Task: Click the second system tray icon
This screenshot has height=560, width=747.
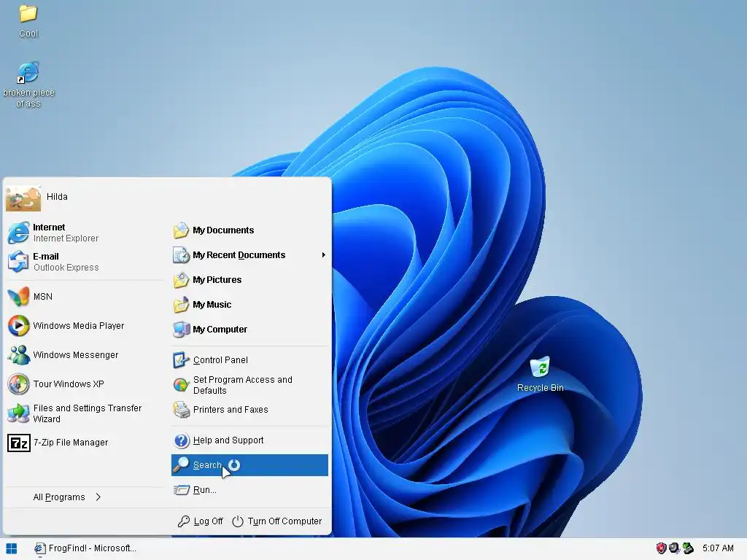Action: [674, 548]
